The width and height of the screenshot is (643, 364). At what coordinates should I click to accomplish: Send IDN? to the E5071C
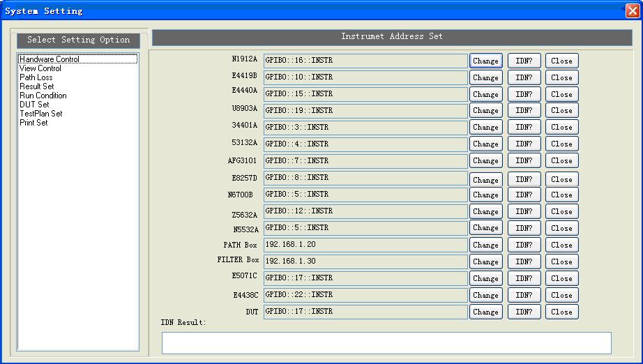click(x=524, y=278)
